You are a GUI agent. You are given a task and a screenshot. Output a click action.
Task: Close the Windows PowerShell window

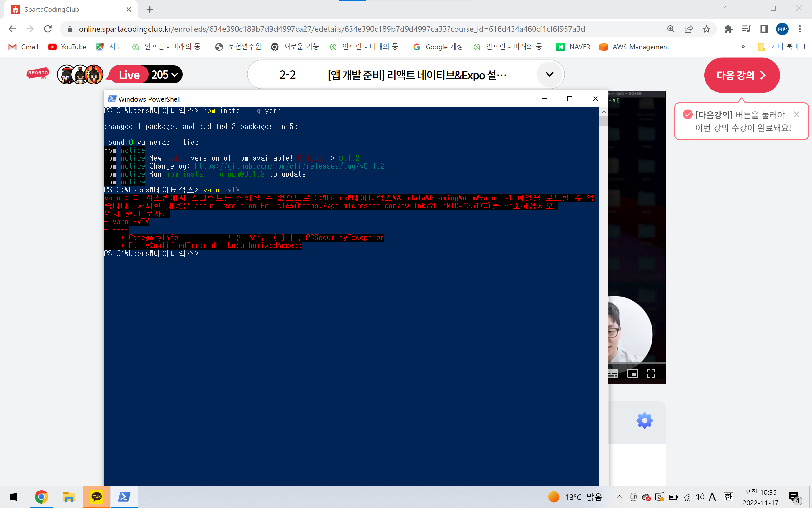pos(595,98)
